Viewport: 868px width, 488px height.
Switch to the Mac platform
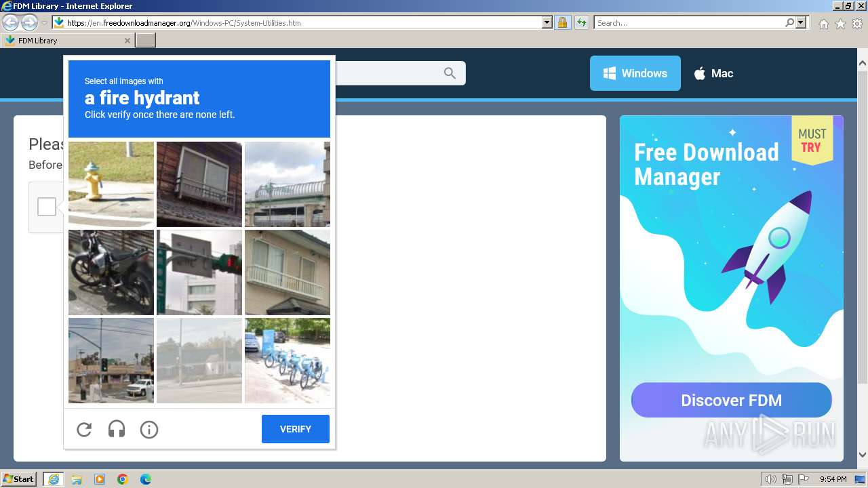713,73
